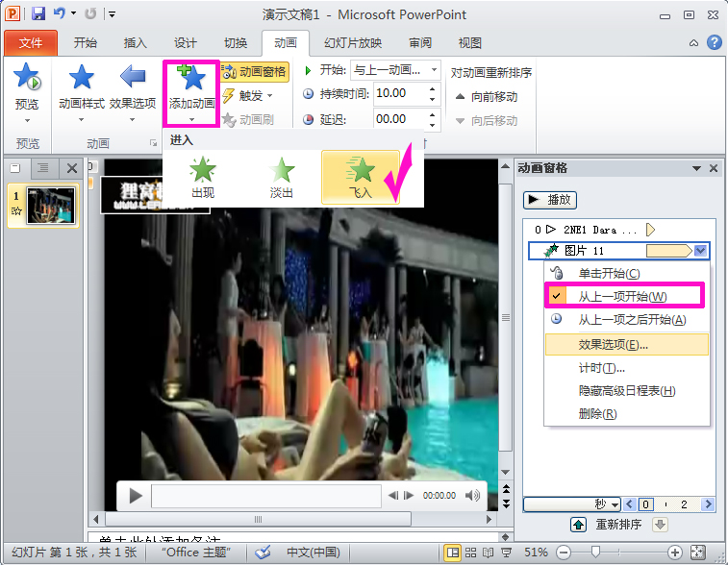Open the 动画窗格 pane options arrow
The image size is (728, 565).
tap(696, 168)
